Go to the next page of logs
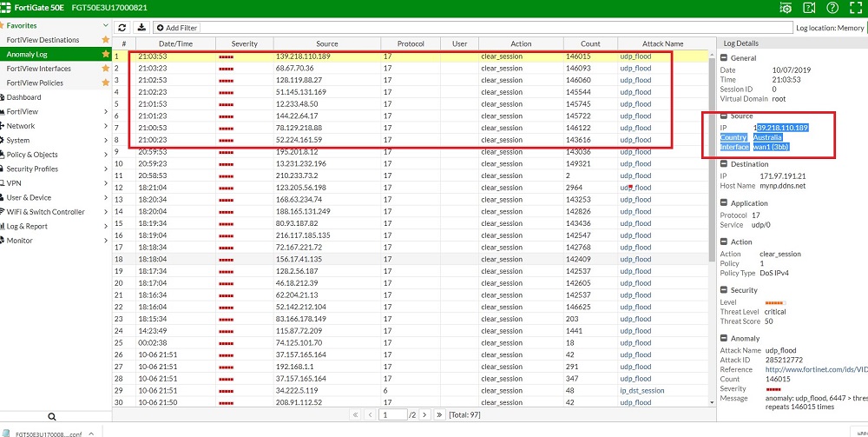The width and height of the screenshot is (868, 437). tap(425, 415)
